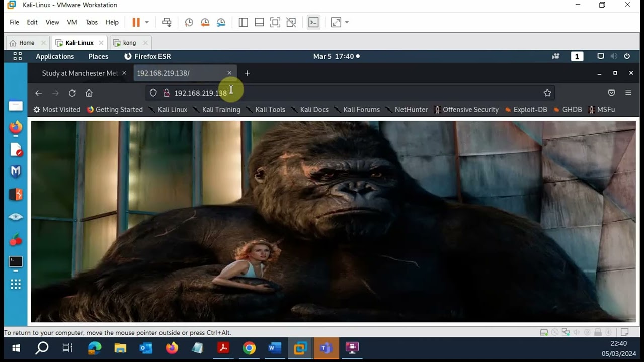
Task: Open Metasploit icon in Kali dock
Action: tap(16, 171)
